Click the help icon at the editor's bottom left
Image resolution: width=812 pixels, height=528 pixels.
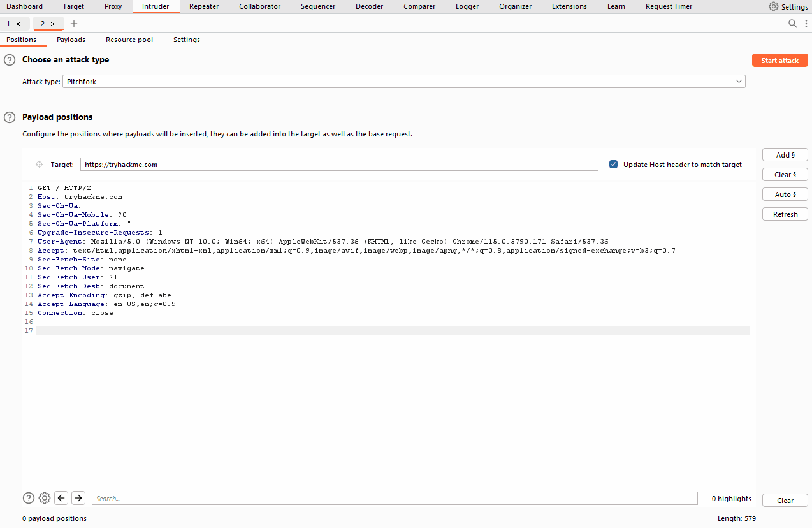click(x=28, y=498)
